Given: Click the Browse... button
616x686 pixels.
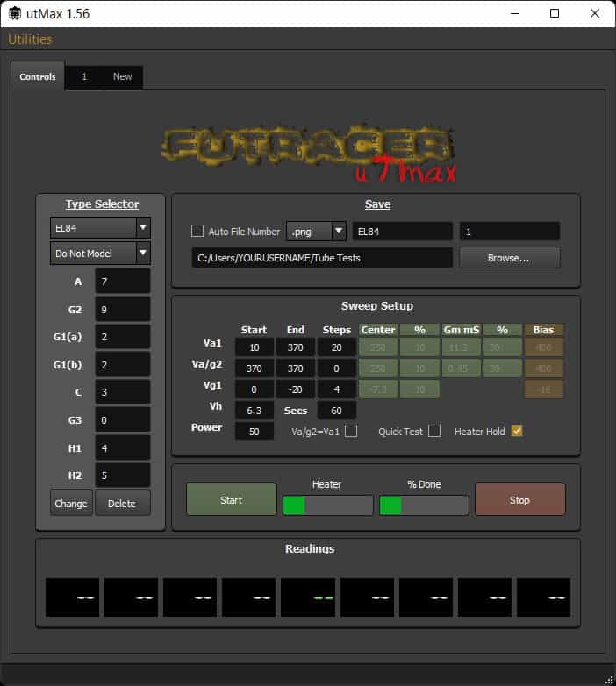Looking at the screenshot, I should pos(509,258).
